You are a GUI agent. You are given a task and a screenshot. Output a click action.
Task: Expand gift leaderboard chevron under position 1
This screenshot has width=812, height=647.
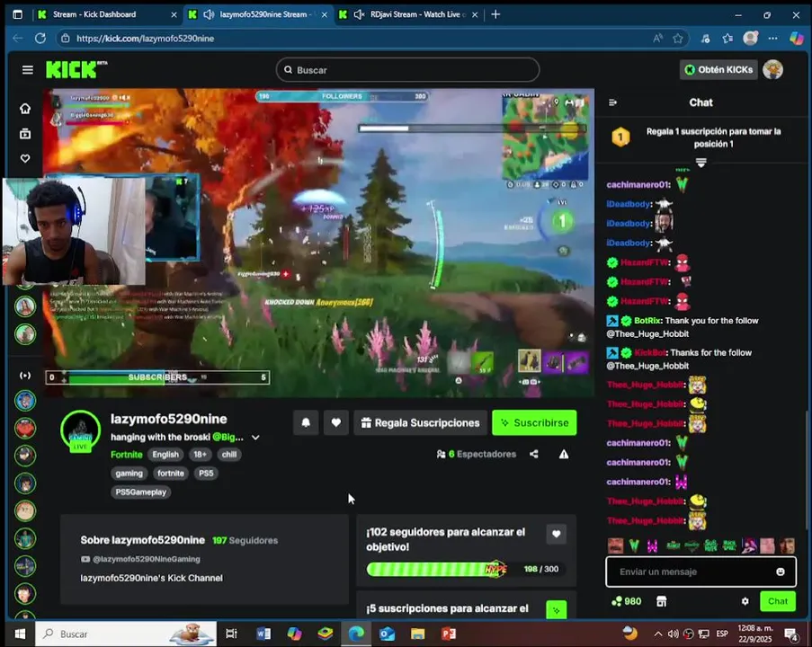click(701, 163)
